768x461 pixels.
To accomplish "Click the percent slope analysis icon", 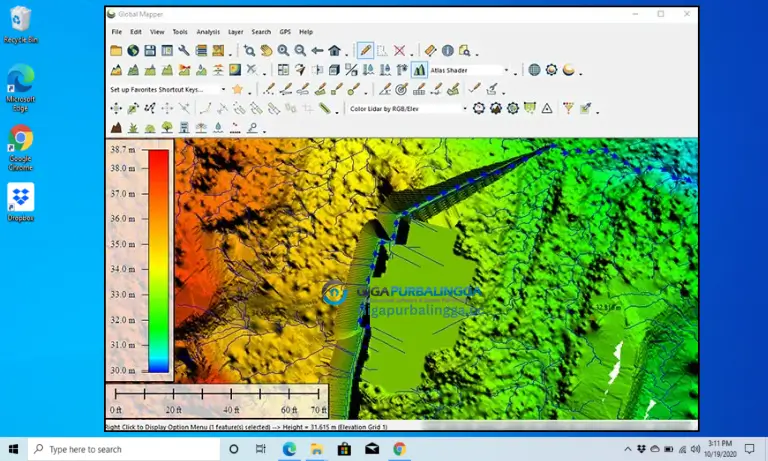I will [351, 70].
